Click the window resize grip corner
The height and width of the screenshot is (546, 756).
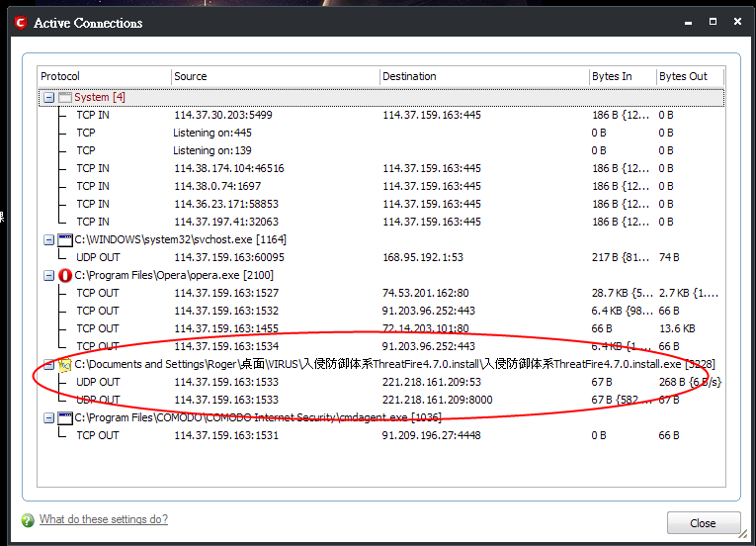click(743, 534)
